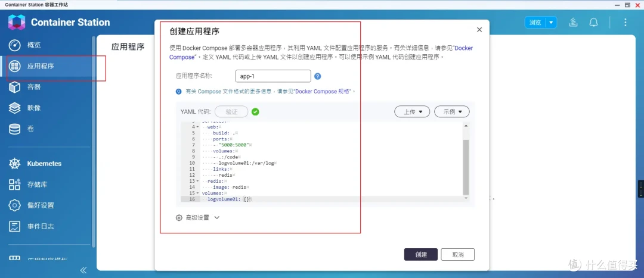Click the "5000:5000" port line in YAML
This screenshot has width=644, height=278.
click(x=235, y=145)
